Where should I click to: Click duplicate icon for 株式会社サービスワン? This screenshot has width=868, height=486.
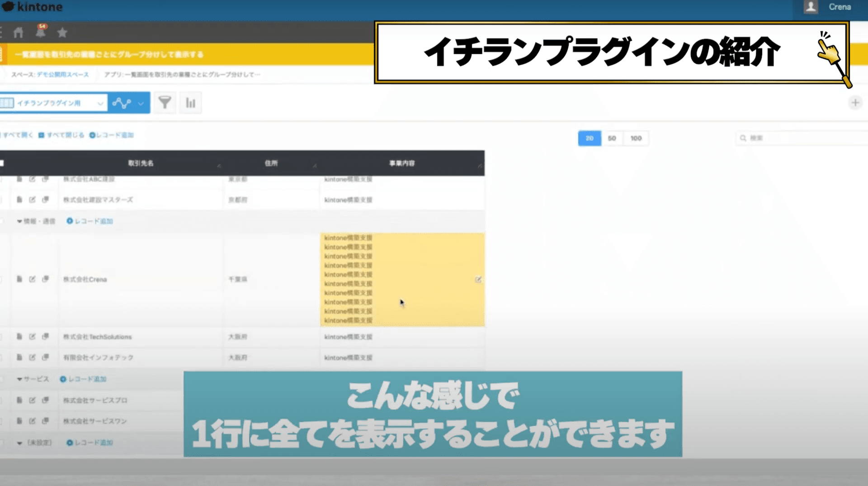pyautogui.click(x=45, y=421)
